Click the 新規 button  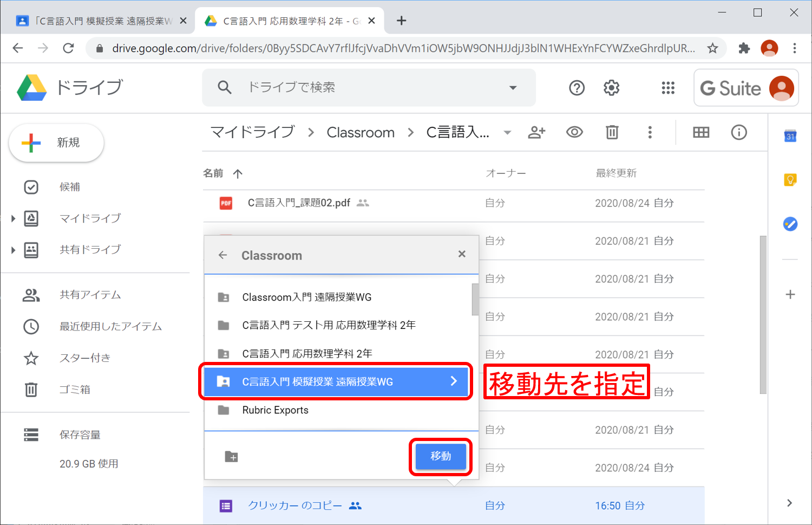[x=56, y=142]
